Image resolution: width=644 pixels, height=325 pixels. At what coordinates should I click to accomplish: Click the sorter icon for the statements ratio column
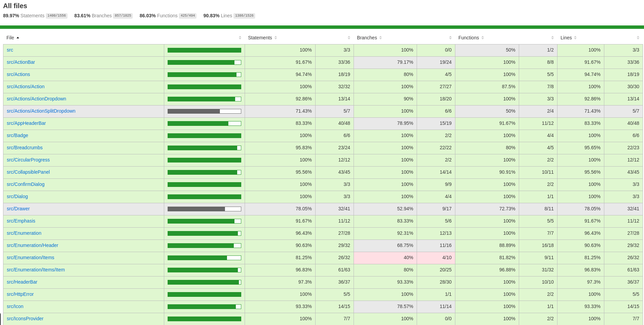tap(348, 38)
